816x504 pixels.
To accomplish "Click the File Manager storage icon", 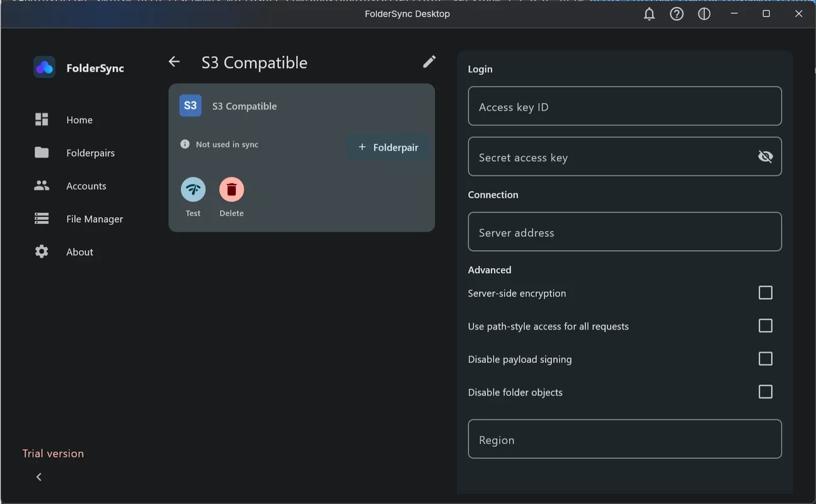I will pyautogui.click(x=42, y=219).
